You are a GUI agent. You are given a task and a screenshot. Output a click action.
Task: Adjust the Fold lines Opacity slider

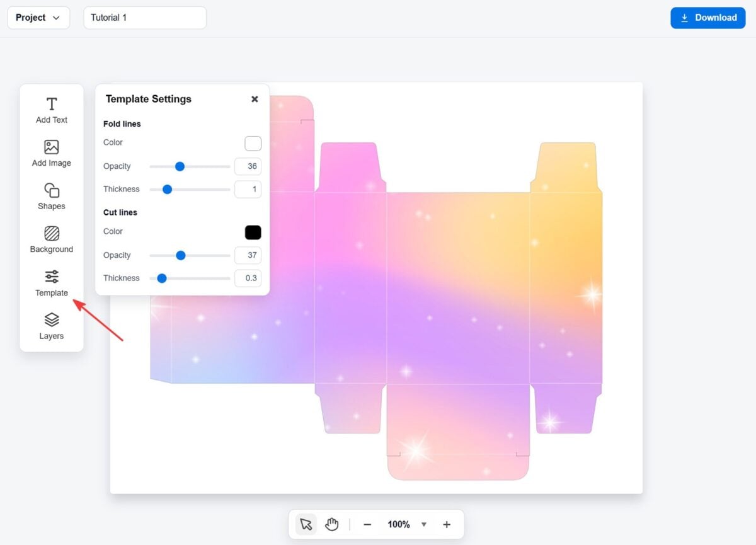tap(190, 166)
